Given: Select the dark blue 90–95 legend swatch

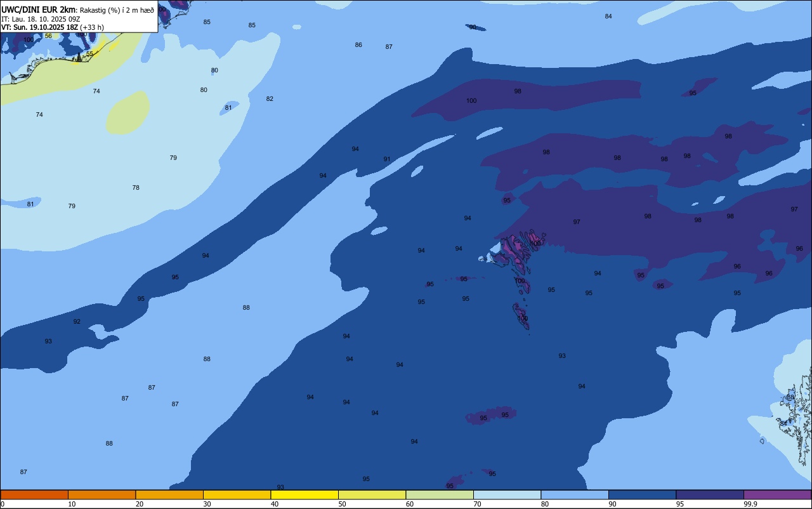Looking at the screenshot, I should (x=642, y=494).
